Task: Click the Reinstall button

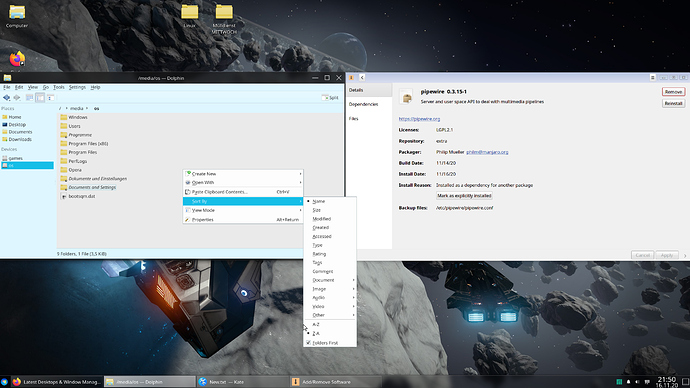Action: point(673,103)
